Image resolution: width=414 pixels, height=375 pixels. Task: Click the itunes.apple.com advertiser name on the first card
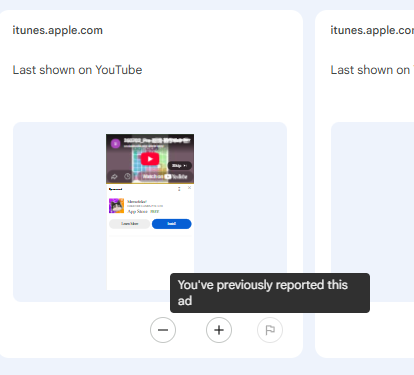click(58, 30)
